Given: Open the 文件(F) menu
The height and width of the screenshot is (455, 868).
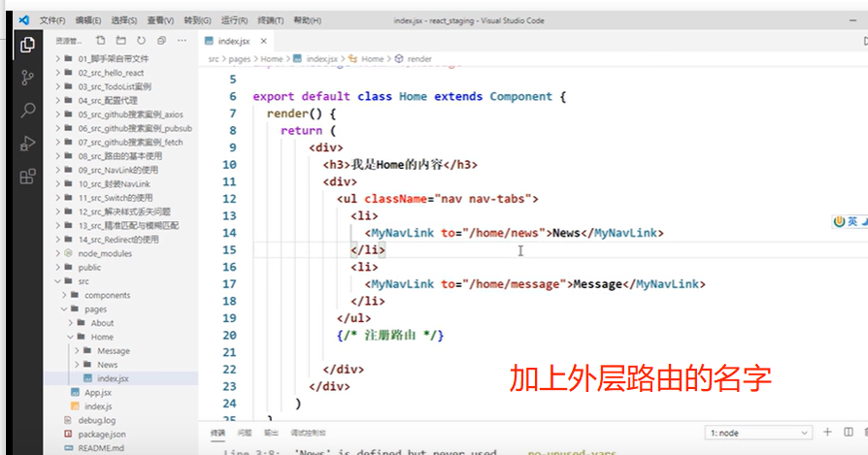Looking at the screenshot, I should [52, 20].
